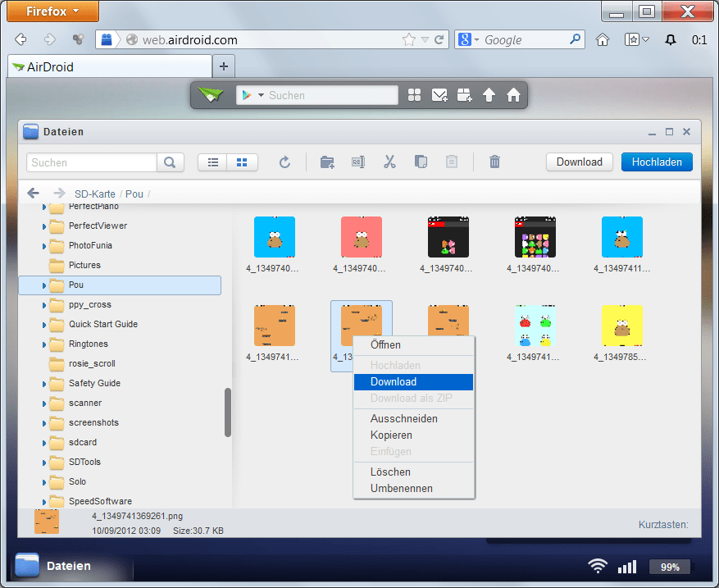Expand the PerfectViewer folder
Image resolution: width=719 pixels, height=588 pixels.
tap(44, 226)
